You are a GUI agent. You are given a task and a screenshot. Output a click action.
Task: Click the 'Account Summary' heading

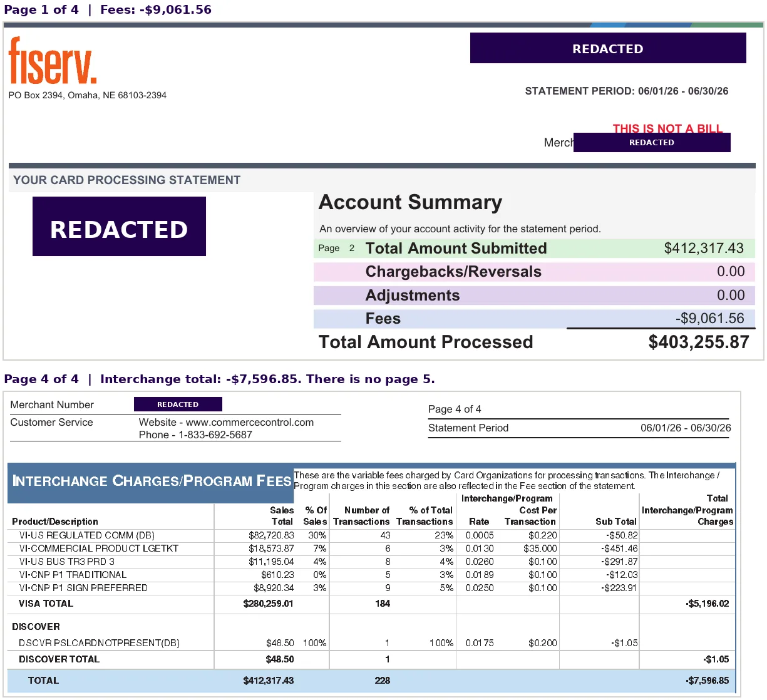(410, 202)
